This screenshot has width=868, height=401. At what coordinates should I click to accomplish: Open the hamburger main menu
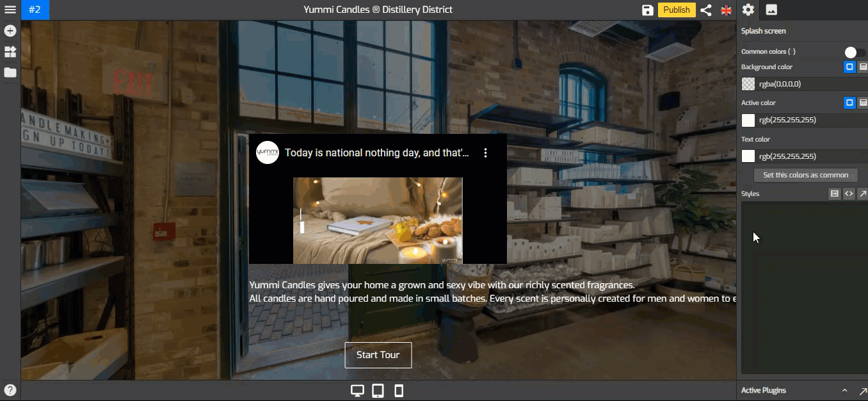tap(10, 10)
